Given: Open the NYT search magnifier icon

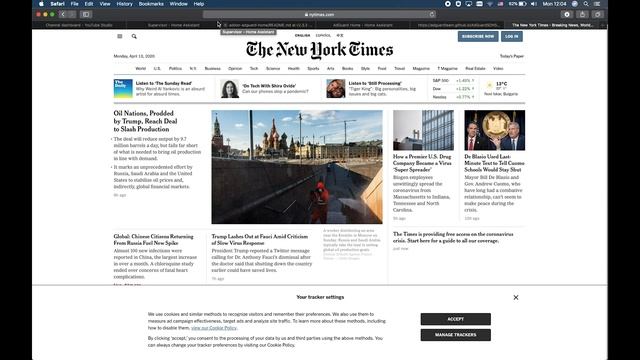Looking at the screenshot, I should pos(134,36).
